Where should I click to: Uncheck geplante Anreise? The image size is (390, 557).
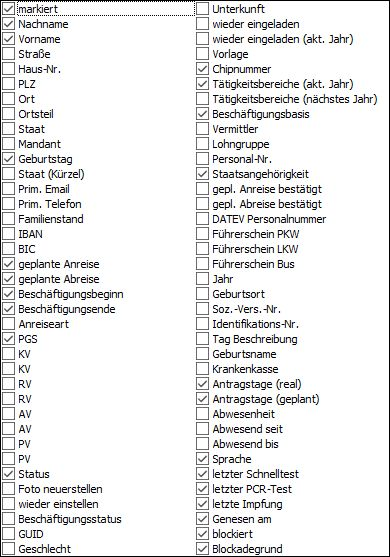(x=9, y=264)
